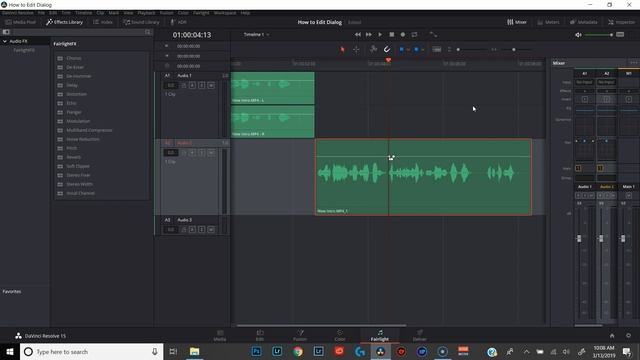This screenshot has height=360, width=640.
Task: Toggle the snapping magnet icon
Action: tap(387, 49)
